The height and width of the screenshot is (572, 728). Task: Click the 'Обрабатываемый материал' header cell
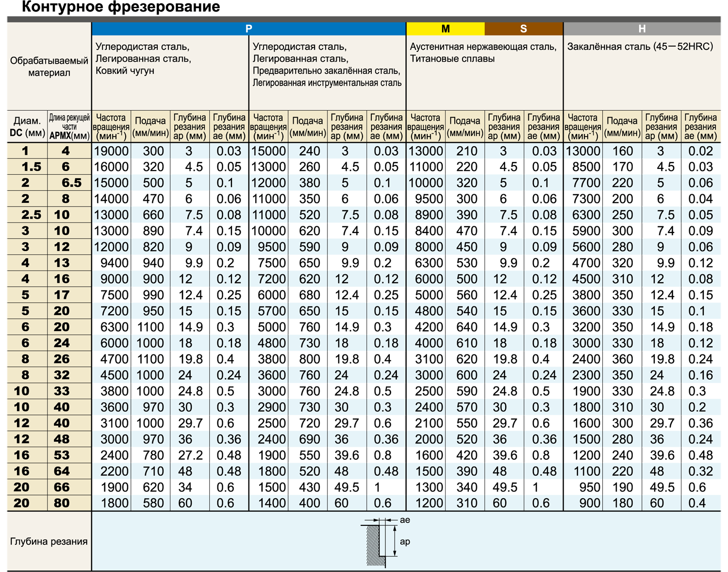pos(49,67)
